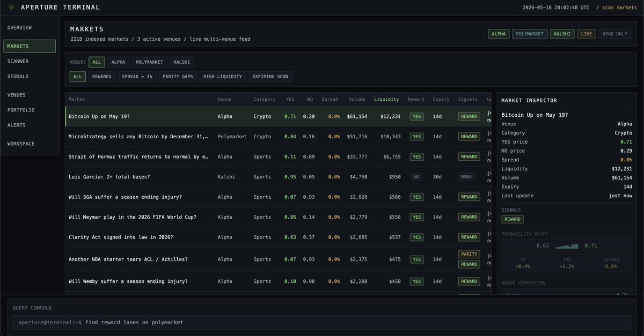Click the 24h +1.2% drift tile
The image size is (644, 336).
567,263
